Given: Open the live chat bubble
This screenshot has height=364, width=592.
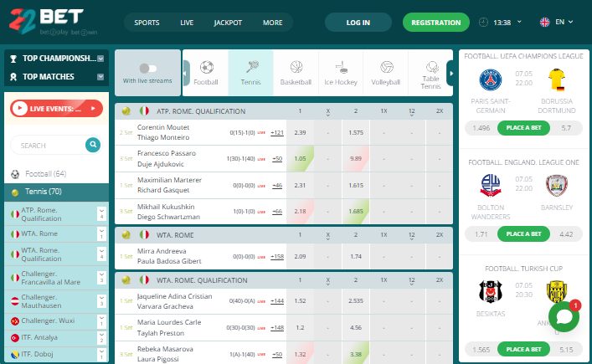Looking at the screenshot, I should [564, 318].
